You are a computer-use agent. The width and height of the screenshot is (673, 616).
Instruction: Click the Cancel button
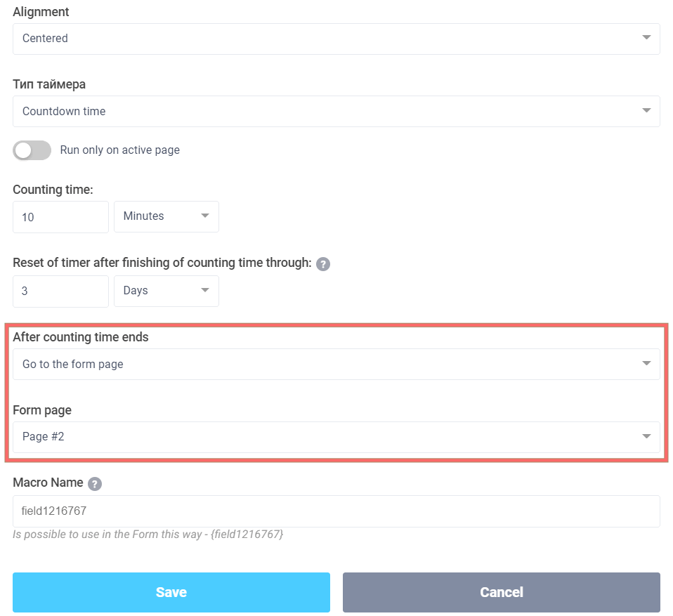(501, 592)
